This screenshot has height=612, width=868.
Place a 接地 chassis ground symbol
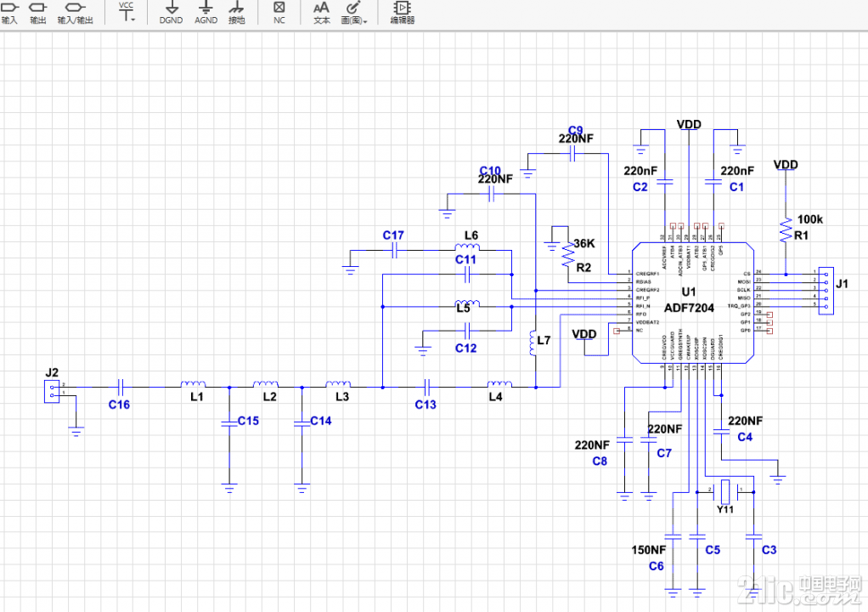point(236,13)
